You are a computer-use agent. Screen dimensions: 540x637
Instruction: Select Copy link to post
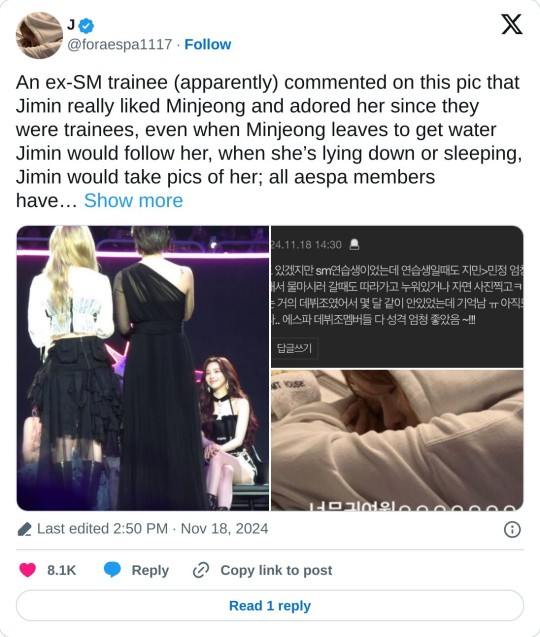[x=276, y=570]
